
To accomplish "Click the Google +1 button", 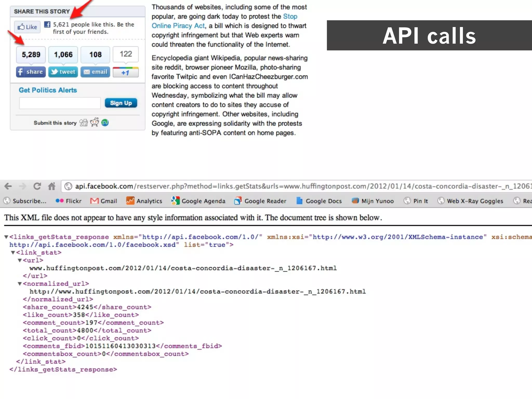I will point(126,72).
